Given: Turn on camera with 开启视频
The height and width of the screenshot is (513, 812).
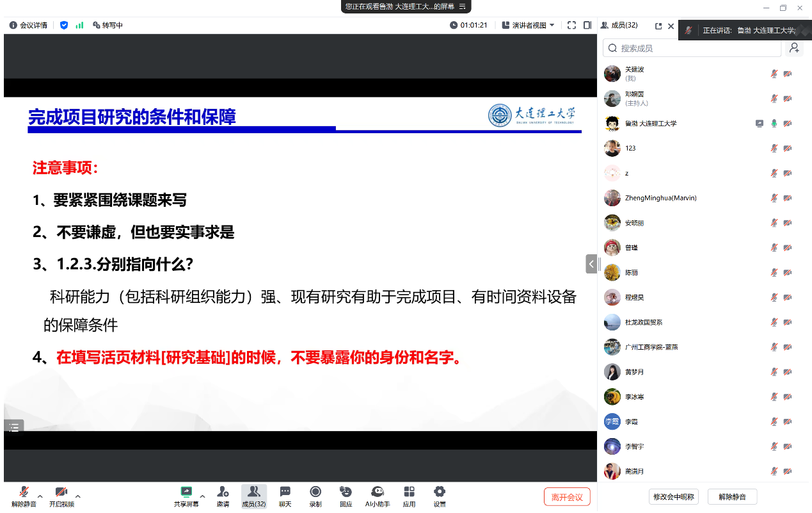Looking at the screenshot, I should [x=61, y=496].
